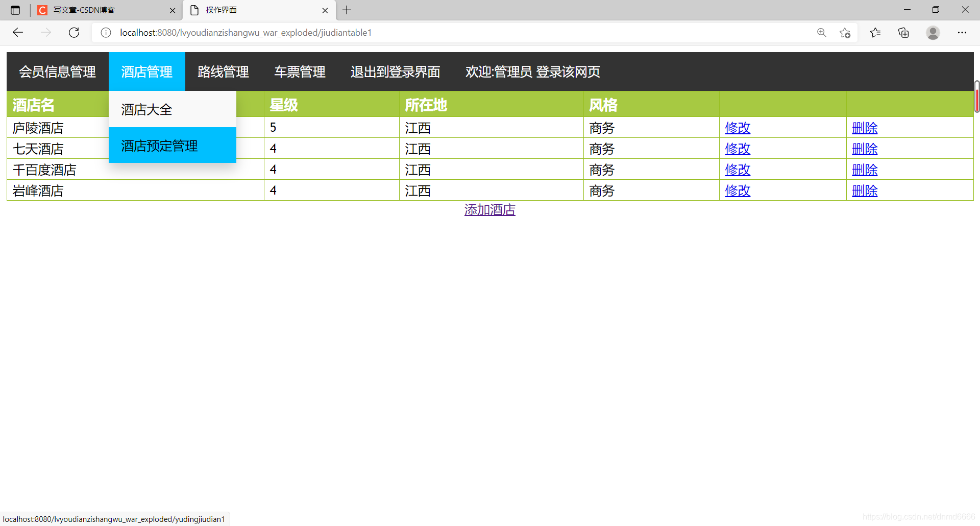980x526 pixels.
Task: Click the 风格 column header
Action: point(652,105)
